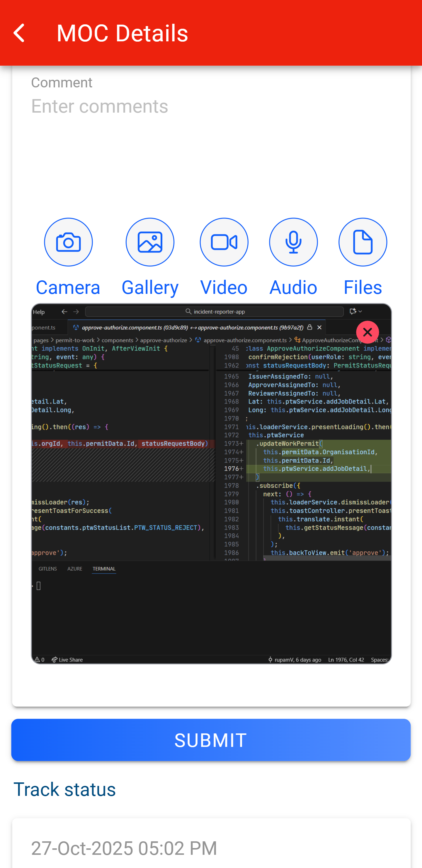Viewport: 422px width, 868px height.
Task: Tap the MOC Details page title
Action: [x=122, y=33]
